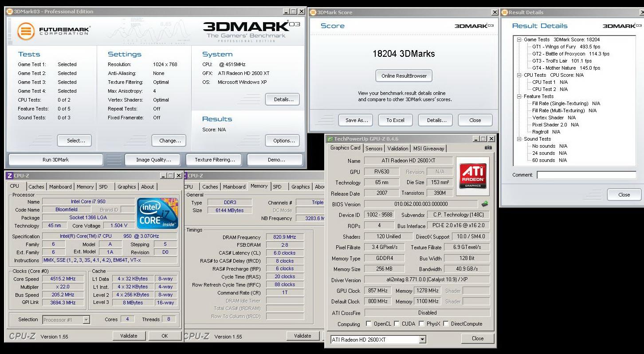Click the system Details button in 3DMark03

(x=283, y=99)
